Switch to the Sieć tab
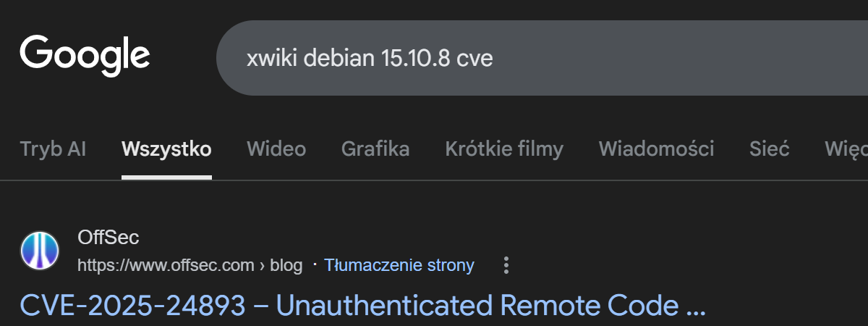The height and width of the screenshot is (326, 868). 770,149
